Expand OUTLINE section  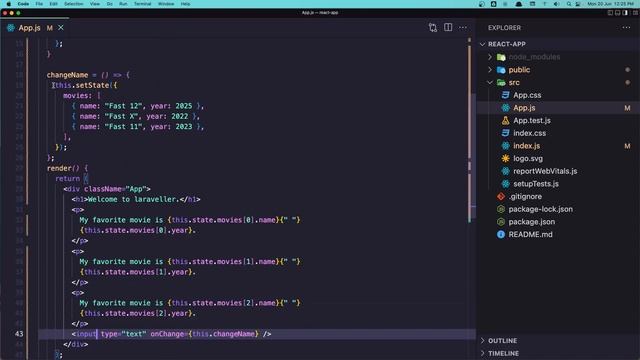pos(483,340)
